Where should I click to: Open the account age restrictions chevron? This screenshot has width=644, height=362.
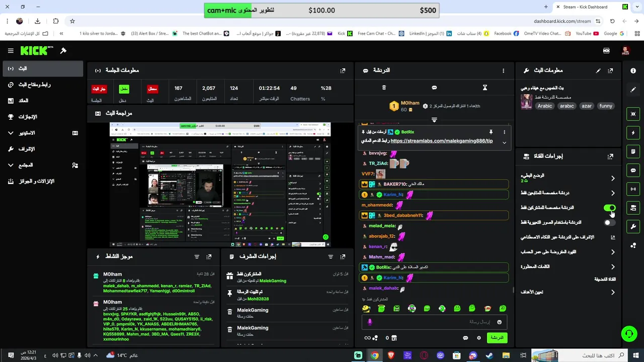pyautogui.click(x=613, y=252)
